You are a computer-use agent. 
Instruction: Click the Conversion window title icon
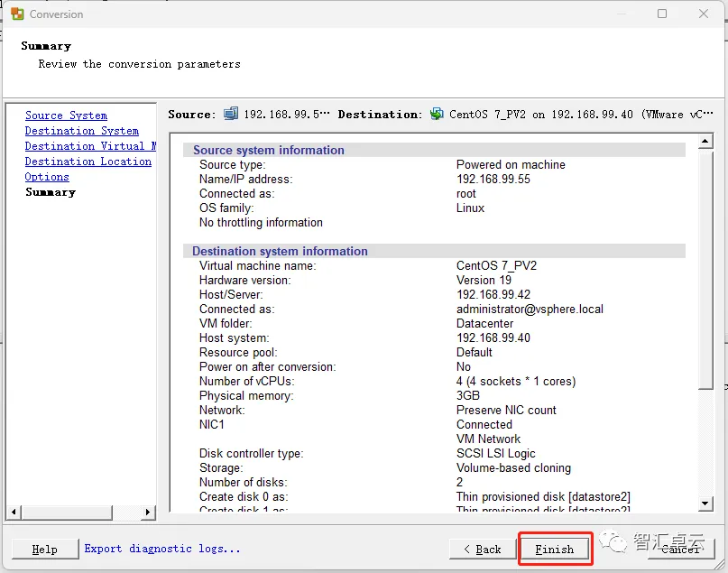click(18, 14)
